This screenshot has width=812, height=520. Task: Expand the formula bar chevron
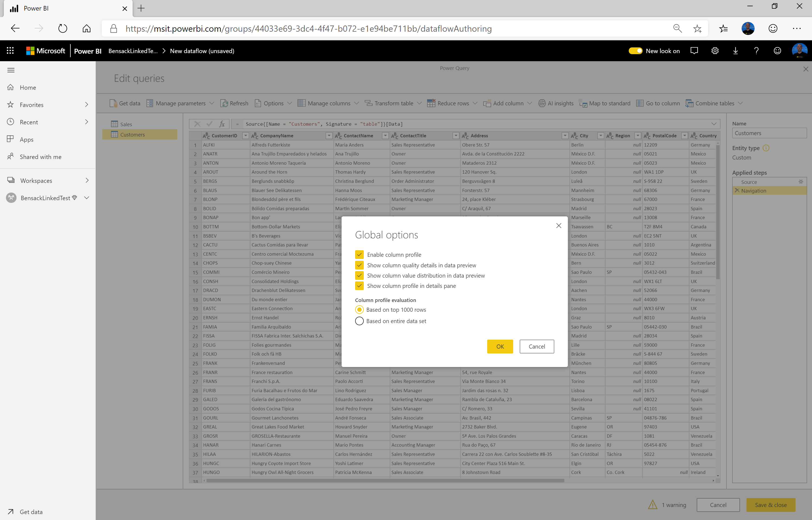tap(714, 124)
